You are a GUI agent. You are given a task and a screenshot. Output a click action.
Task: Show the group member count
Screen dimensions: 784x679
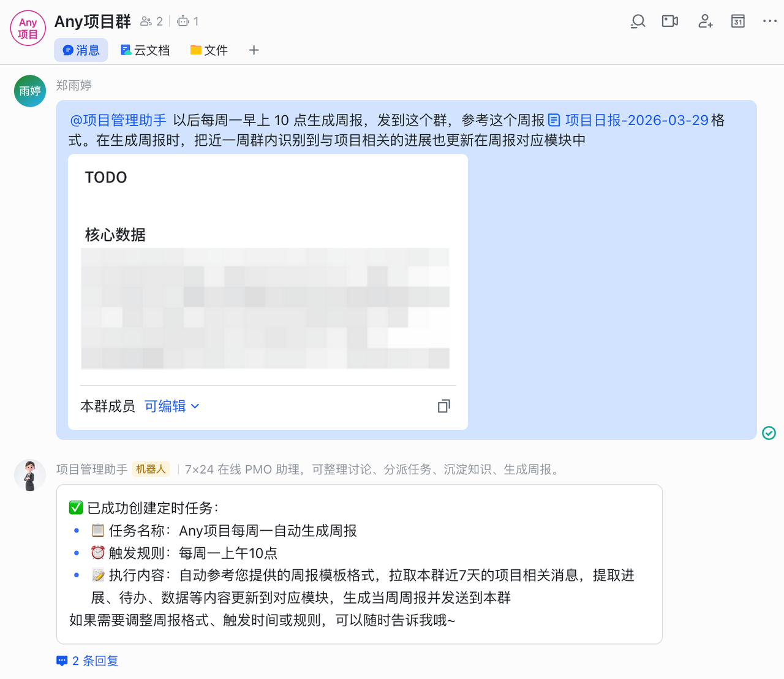151,21
